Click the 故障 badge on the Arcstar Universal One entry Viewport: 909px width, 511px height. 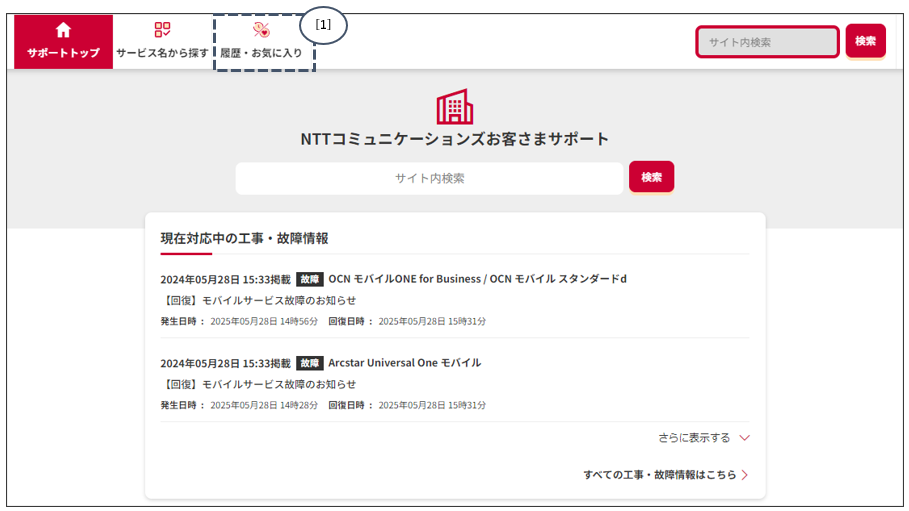[x=310, y=363]
